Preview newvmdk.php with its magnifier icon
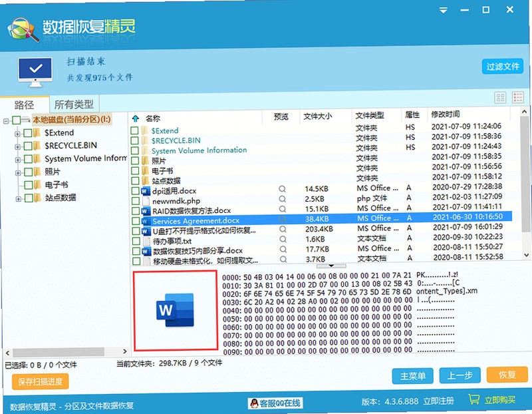Viewport: 532px width, 414px height. (282, 199)
